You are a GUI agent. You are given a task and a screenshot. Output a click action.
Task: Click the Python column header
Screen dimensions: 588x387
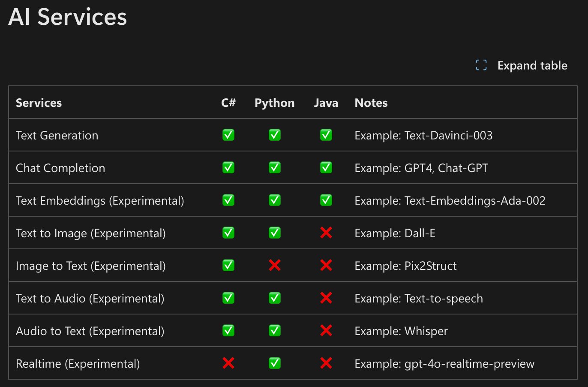pyautogui.click(x=274, y=103)
